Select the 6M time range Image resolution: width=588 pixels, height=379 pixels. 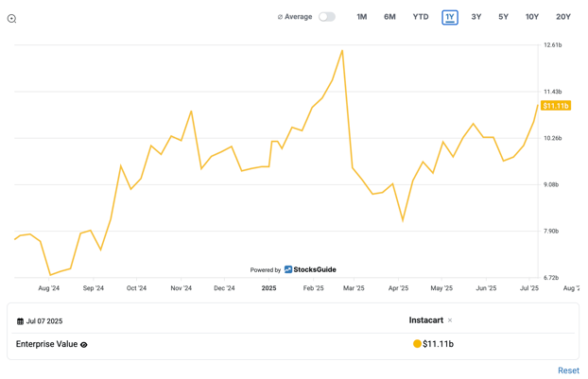pos(389,17)
